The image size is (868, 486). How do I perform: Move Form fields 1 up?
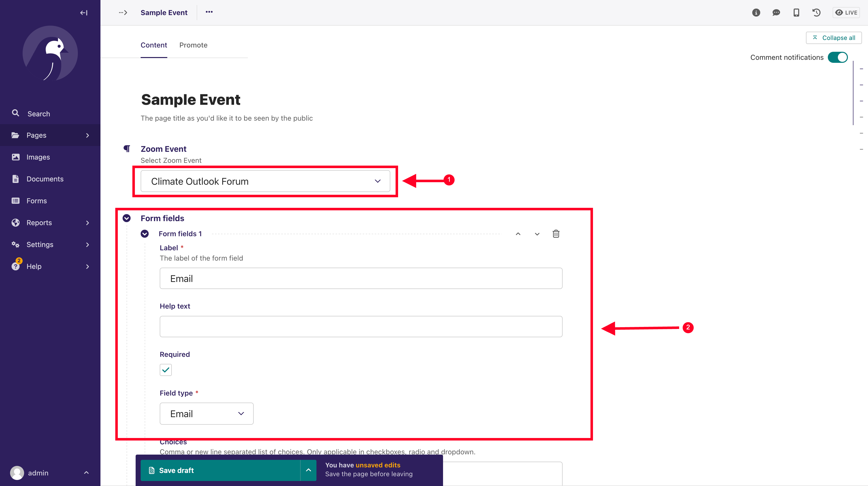(x=518, y=233)
